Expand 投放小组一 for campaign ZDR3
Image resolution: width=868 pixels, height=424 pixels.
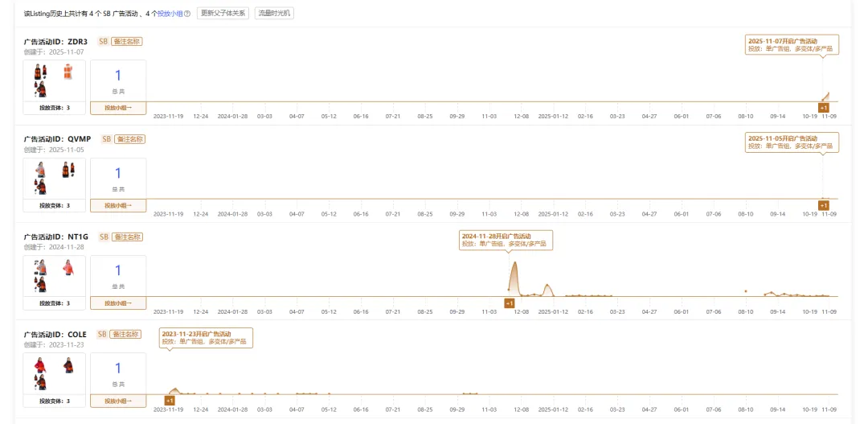(118, 107)
